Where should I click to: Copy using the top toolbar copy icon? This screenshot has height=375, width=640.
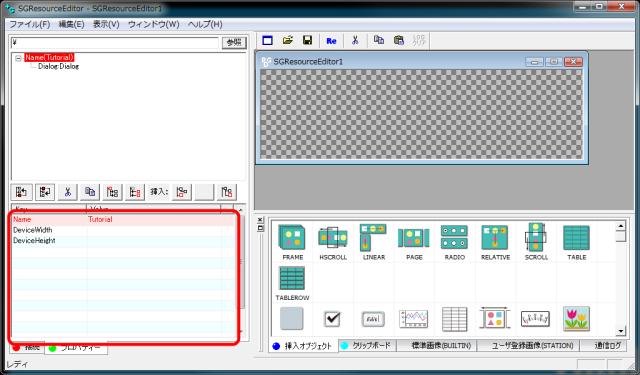(x=379, y=40)
